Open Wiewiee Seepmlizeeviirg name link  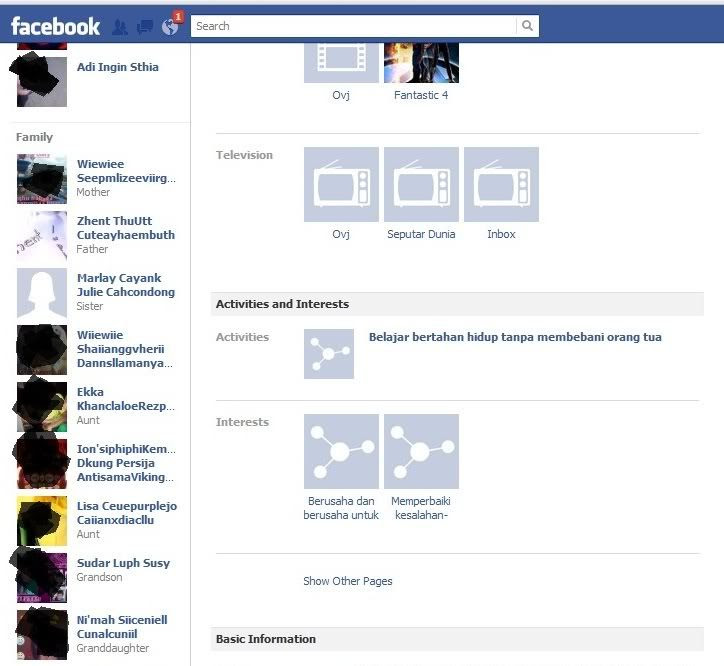pyautogui.click(x=126, y=171)
